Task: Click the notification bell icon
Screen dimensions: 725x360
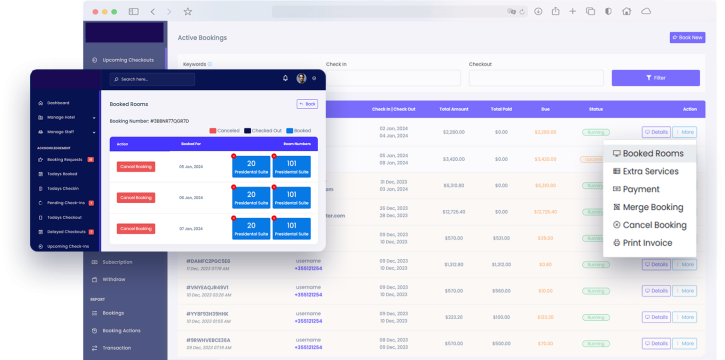Action: click(285, 79)
